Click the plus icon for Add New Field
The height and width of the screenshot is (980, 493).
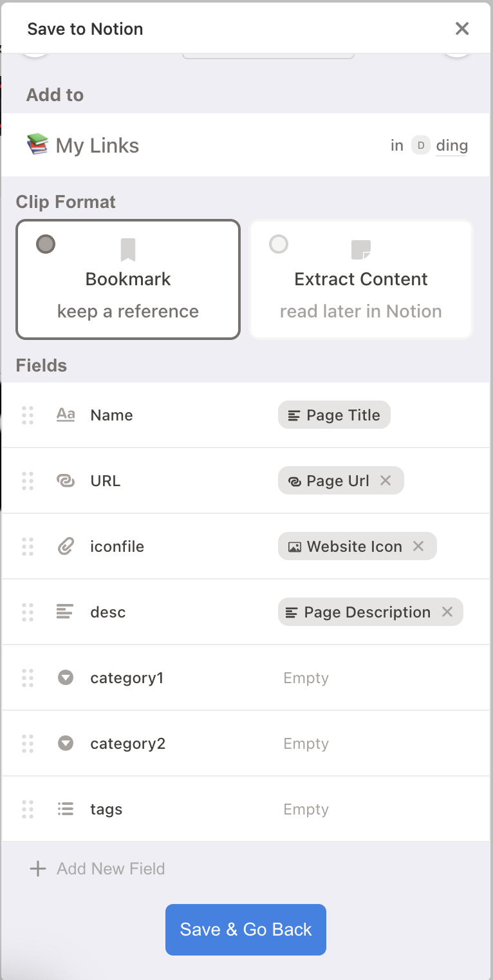tap(38, 869)
